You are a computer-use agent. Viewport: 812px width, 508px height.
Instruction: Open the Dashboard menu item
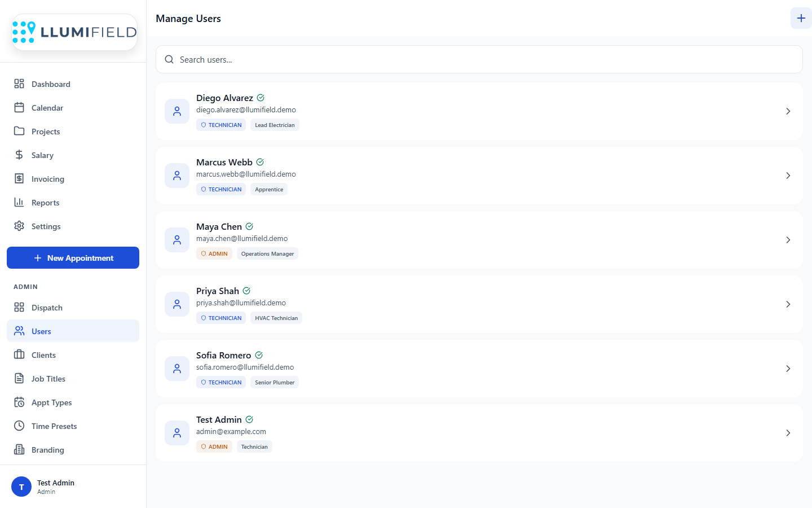click(x=73, y=84)
